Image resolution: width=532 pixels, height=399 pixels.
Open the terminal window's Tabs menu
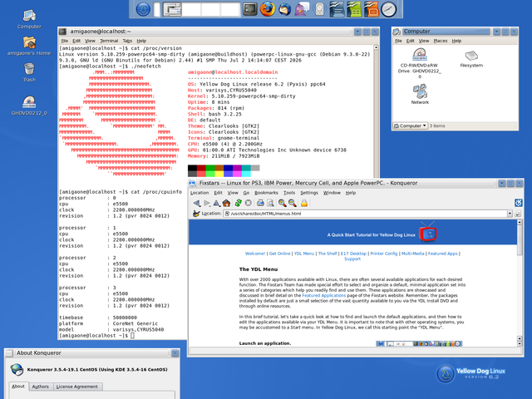(x=127, y=41)
